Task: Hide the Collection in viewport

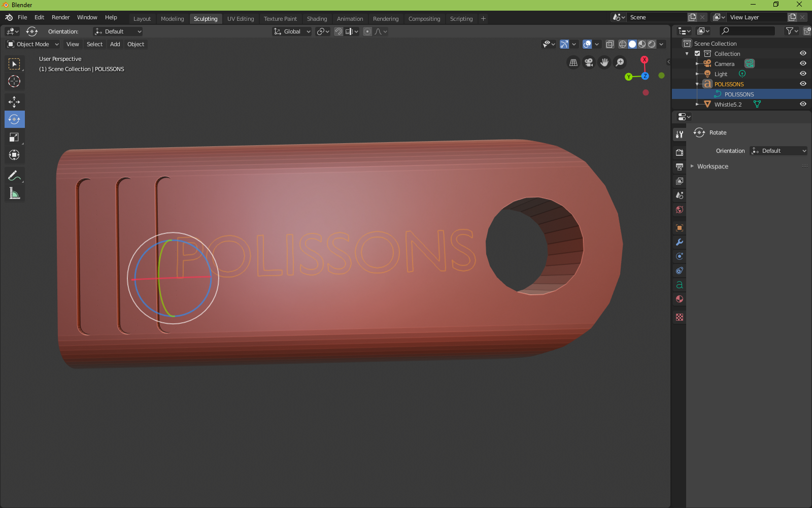Action: [x=803, y=53]
